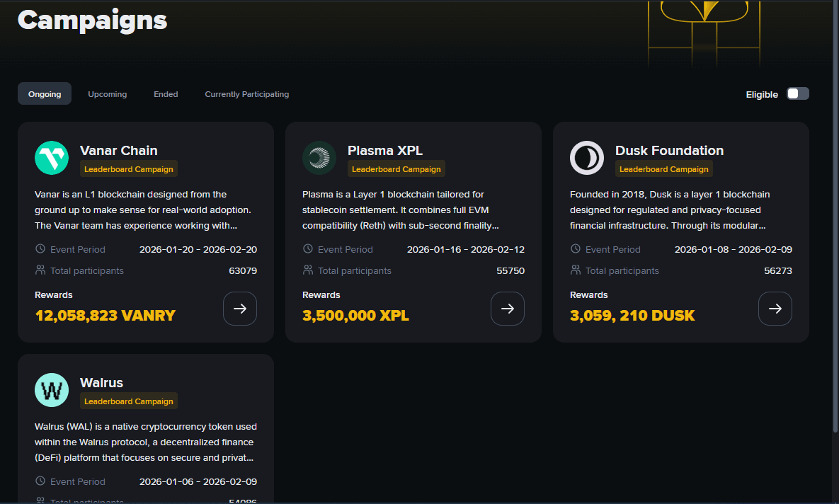This screenshot has width=839, height=504.
Task: Open Dusk Foundation campaign via arrow button
Action: pos(775,309)
